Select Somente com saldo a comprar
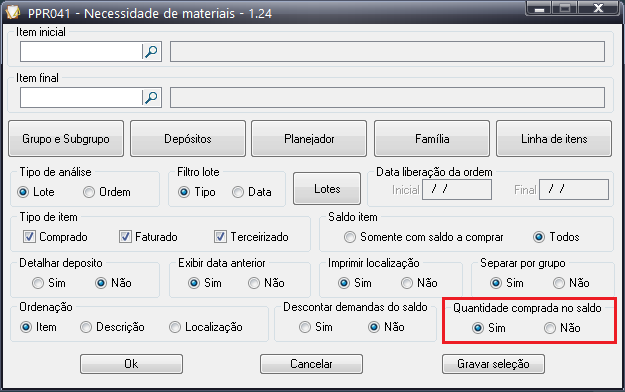Viewport: 625px width, 392px height. [350, 237]
